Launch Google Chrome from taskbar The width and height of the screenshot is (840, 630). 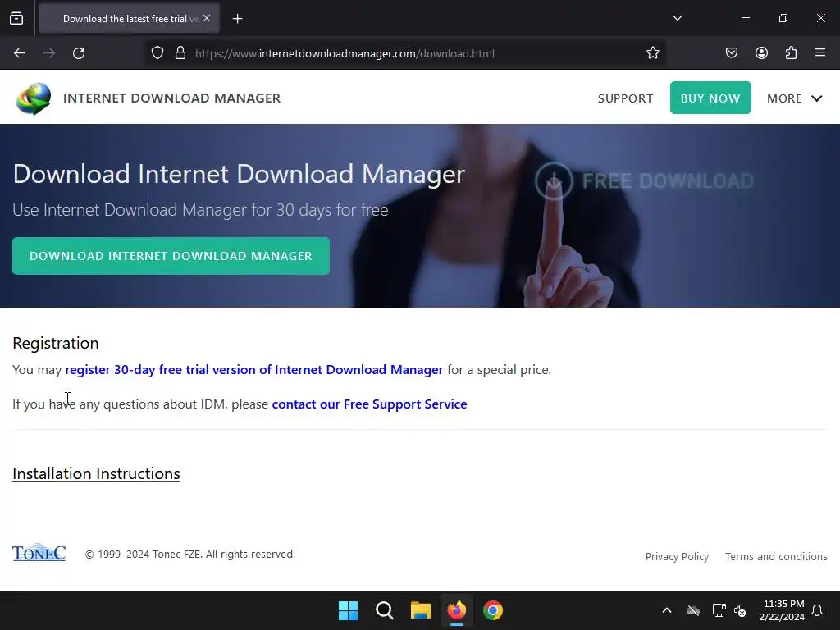coord(493,610)
